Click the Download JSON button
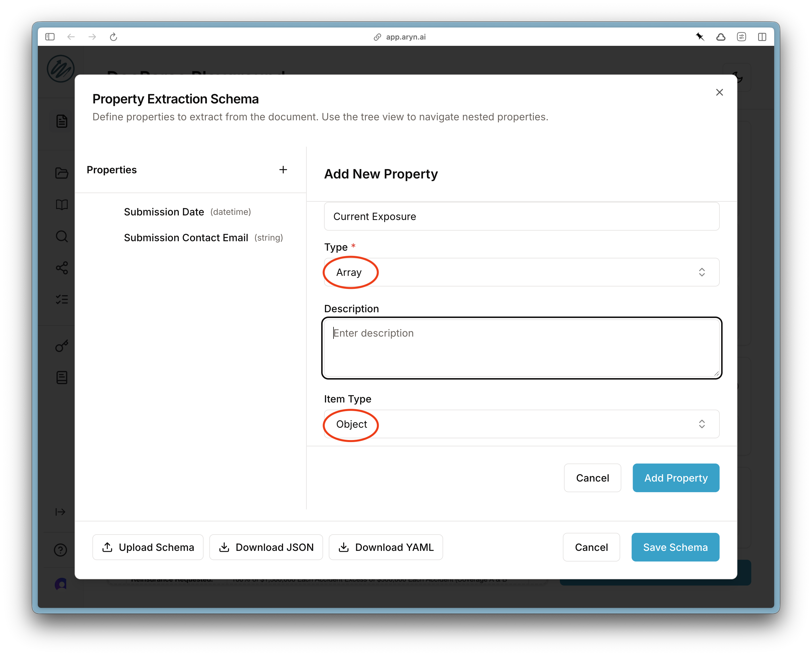The height and width of the screenshot is (656, 812). pos(266,547)
